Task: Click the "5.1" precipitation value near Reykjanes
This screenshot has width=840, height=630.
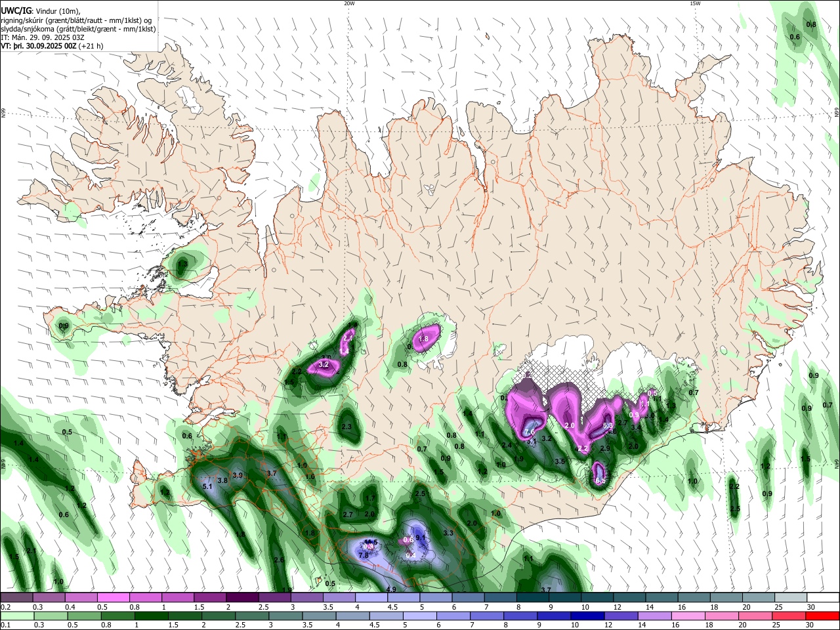Action: pos(207,487)
